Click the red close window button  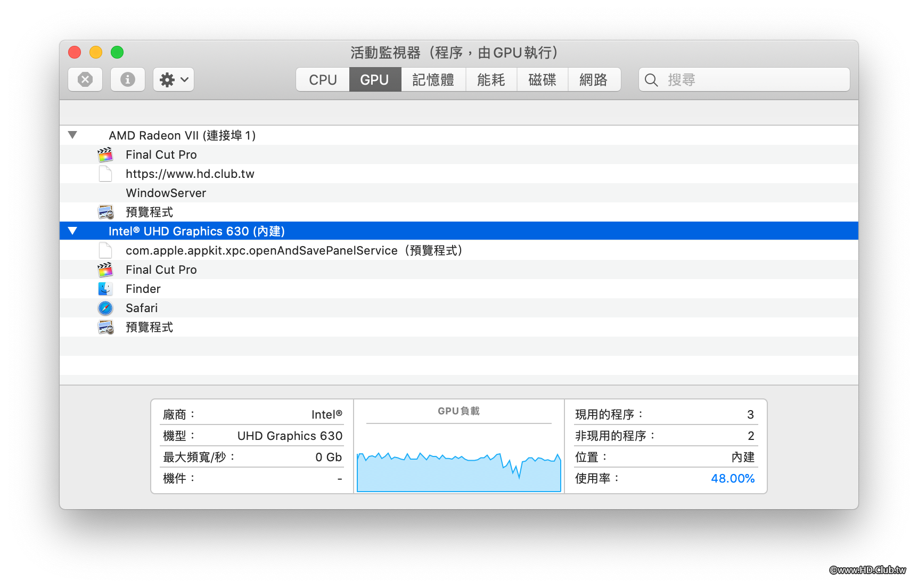(x=75, y=52)
